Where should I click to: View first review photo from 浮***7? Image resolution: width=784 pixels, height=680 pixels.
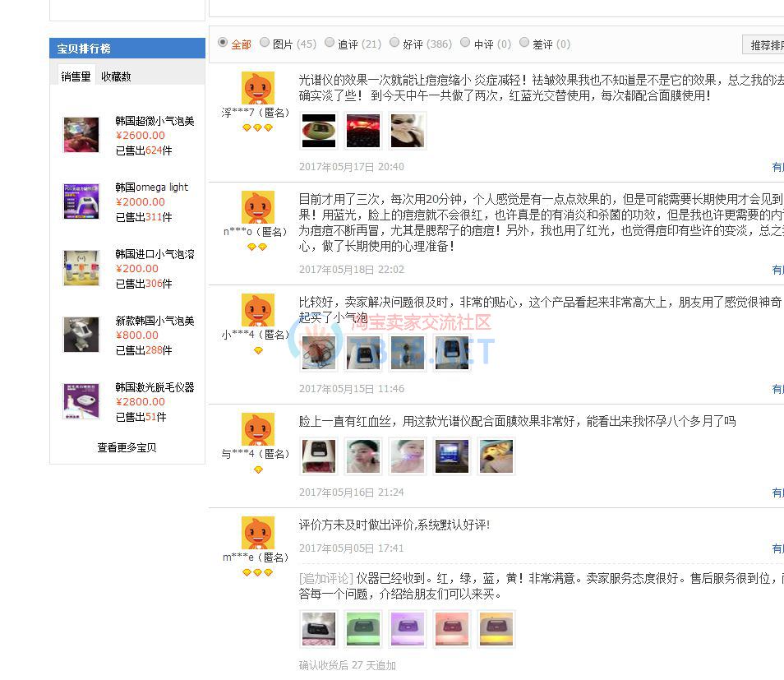point(319,131)
